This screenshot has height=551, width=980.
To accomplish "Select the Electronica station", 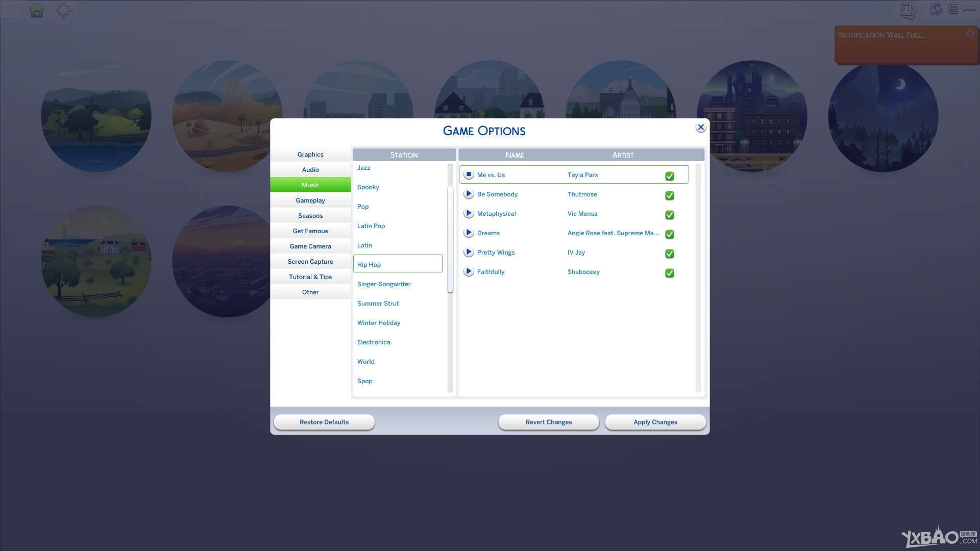I will [x=374, y=342].
